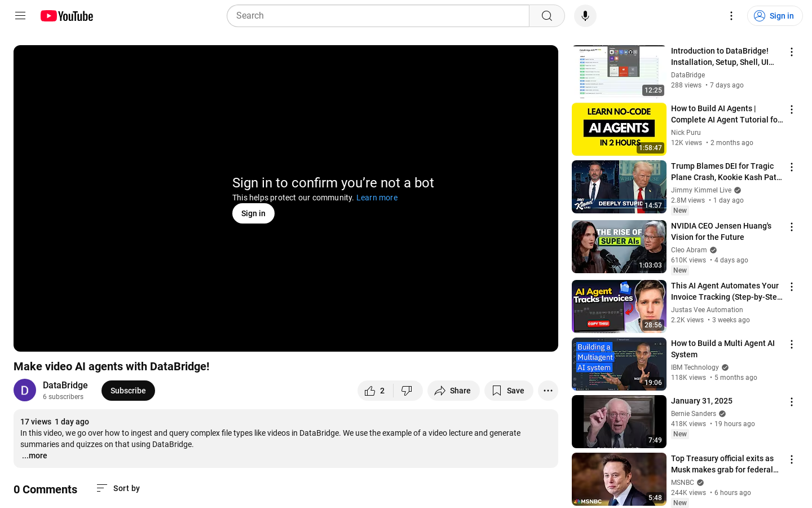Open title Top Treasury official exits
812x508 pixels.
point(725,464)
